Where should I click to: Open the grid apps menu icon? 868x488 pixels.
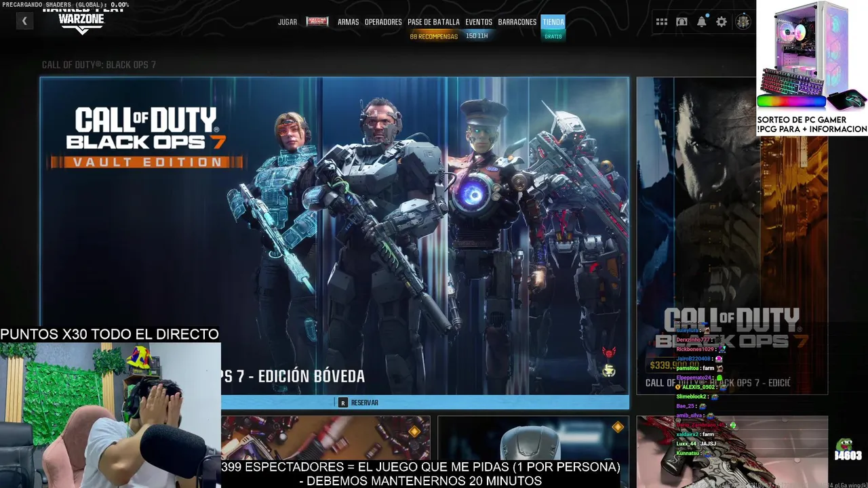tap(662, 22)
